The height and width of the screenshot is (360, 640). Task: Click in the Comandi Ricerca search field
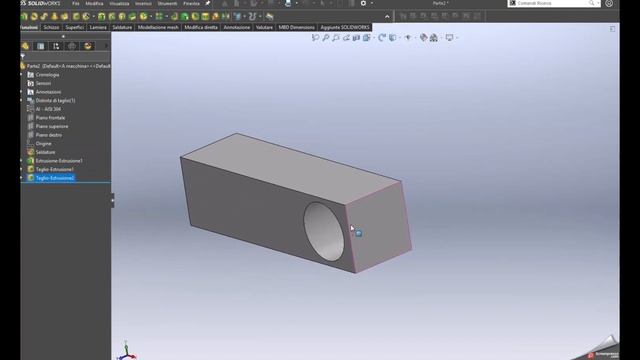click(553, 3)
